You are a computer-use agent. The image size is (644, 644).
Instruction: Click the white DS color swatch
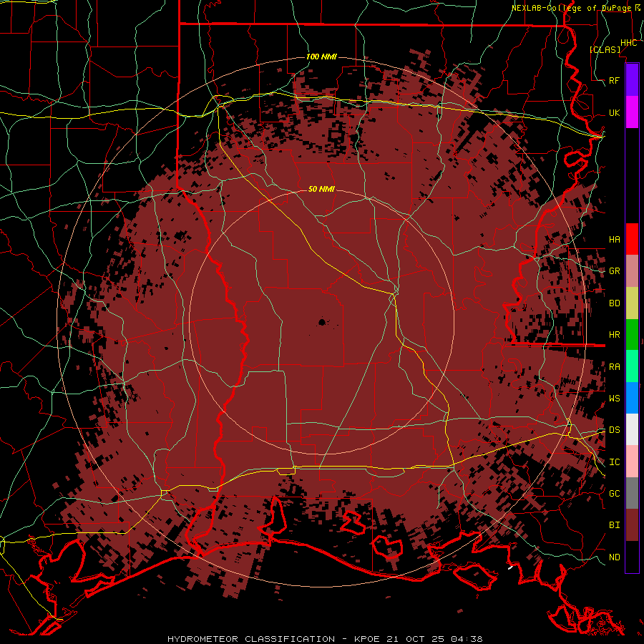632,429
